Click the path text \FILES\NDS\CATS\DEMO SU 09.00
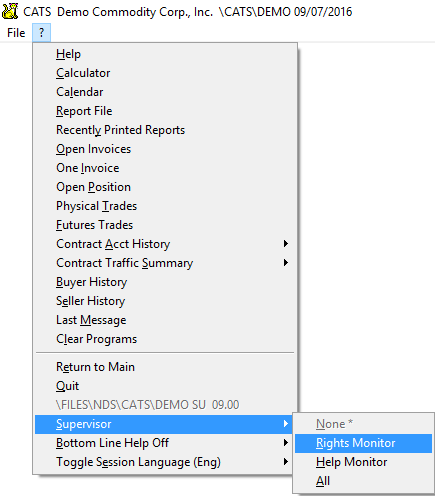The width and height of the screenshot is (435, 496). [147, 405]
